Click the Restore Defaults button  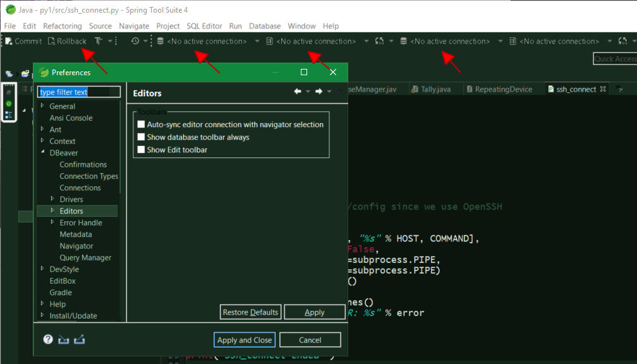tap(251, 312)
